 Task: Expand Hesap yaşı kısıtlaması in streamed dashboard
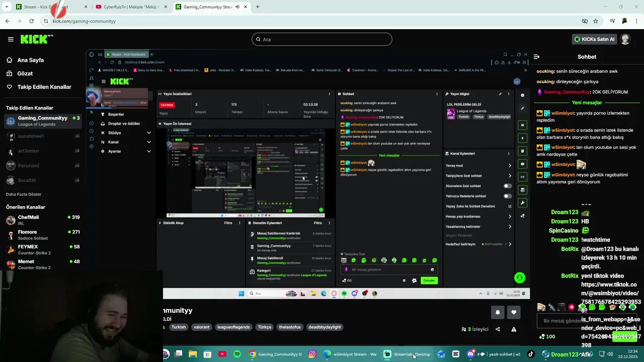(x=510, y=216)
